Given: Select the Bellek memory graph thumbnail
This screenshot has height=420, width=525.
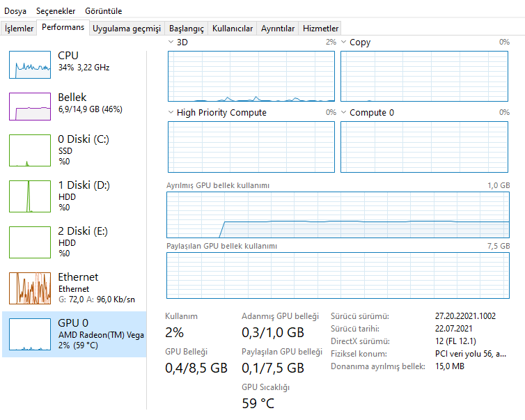Looking at the screenshot, I should [x=30, y=106].
